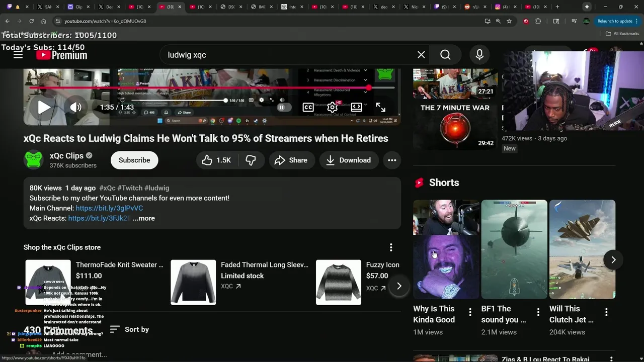Open xQc Clips channel name
The width and height of the screenshot is (644, 362).
(66, 156)
